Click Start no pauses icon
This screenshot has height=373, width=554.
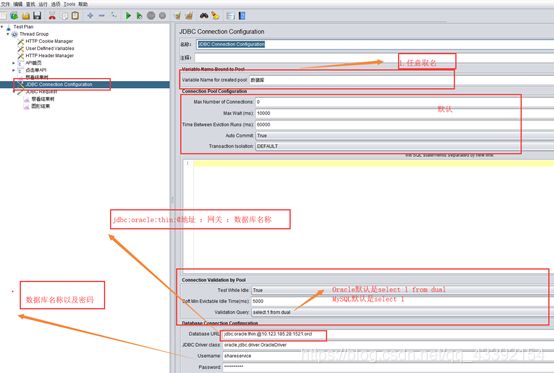click(140, 16)
